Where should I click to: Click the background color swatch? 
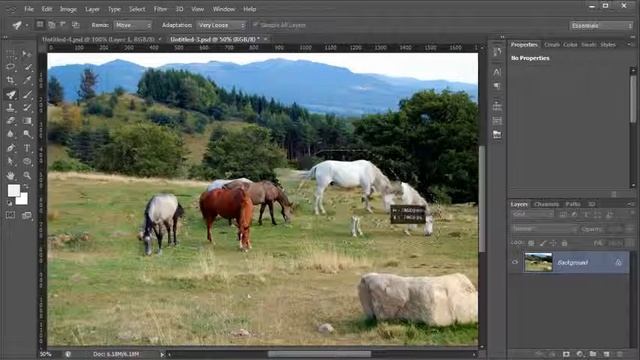click(x=23, y=200)
